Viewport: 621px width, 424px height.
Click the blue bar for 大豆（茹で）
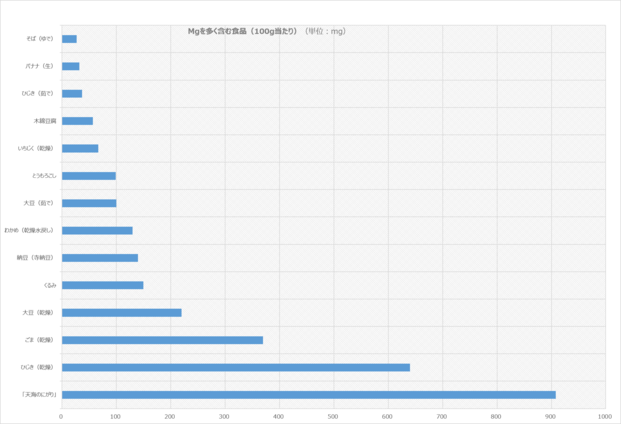coord(89,203)
